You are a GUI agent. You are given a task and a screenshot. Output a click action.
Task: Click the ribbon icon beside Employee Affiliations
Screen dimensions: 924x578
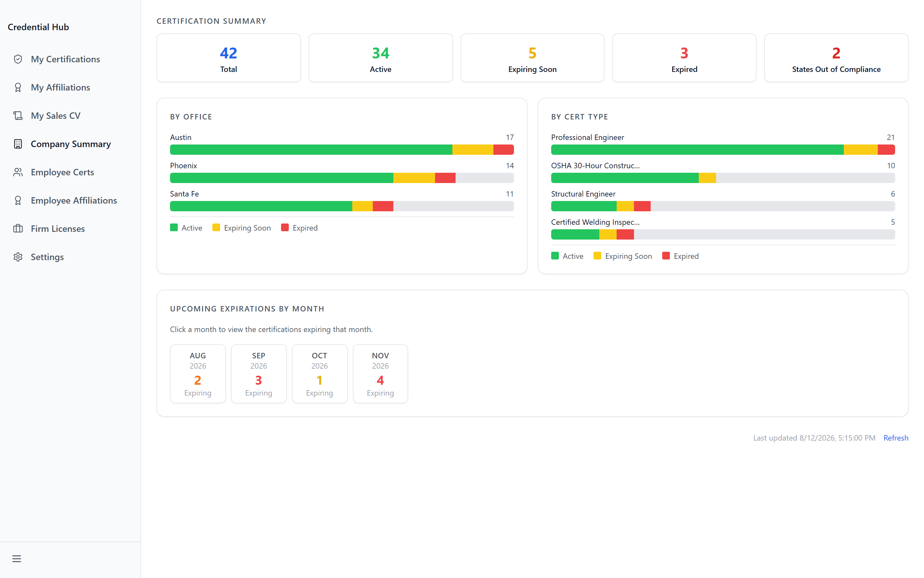pyautogui.click(x=18, y=200)
